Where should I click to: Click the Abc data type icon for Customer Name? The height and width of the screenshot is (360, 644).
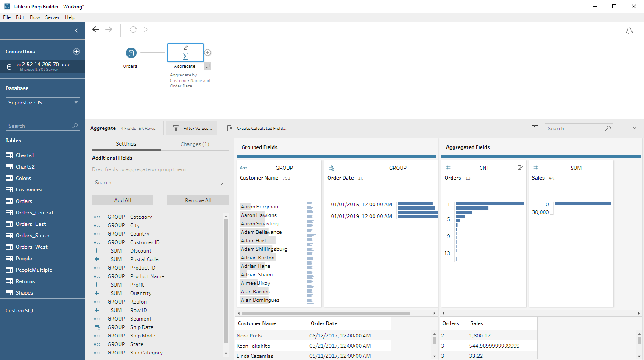243,168
